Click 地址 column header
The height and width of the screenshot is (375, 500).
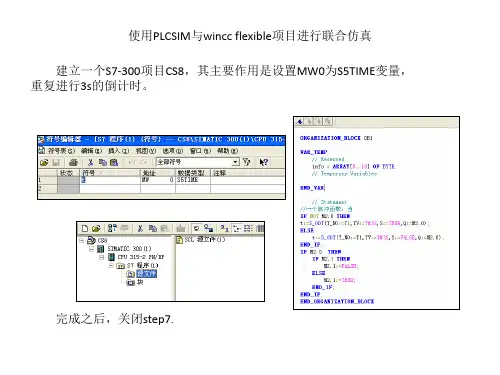pyautogui.click(x=158, y=173)
